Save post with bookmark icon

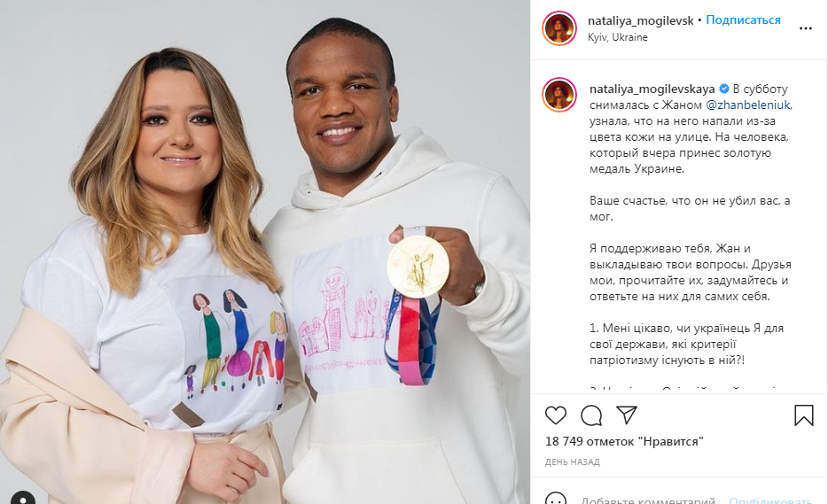click(x=804, y=415)
